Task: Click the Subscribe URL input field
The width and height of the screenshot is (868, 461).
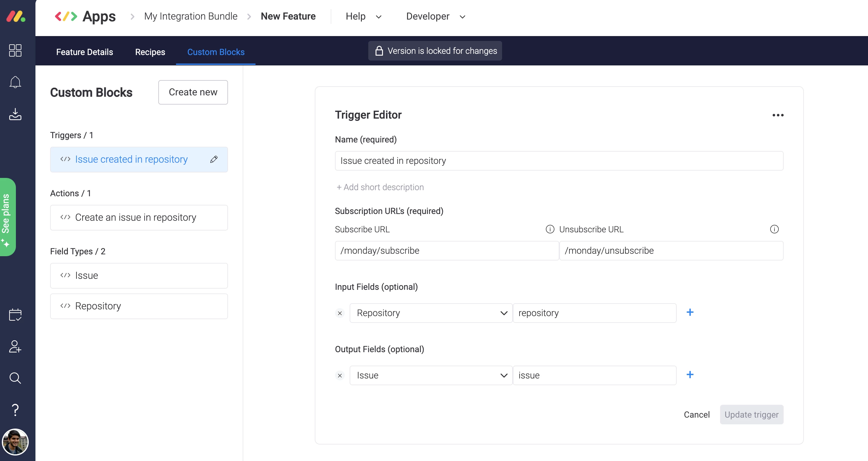Action: point(446,251)
